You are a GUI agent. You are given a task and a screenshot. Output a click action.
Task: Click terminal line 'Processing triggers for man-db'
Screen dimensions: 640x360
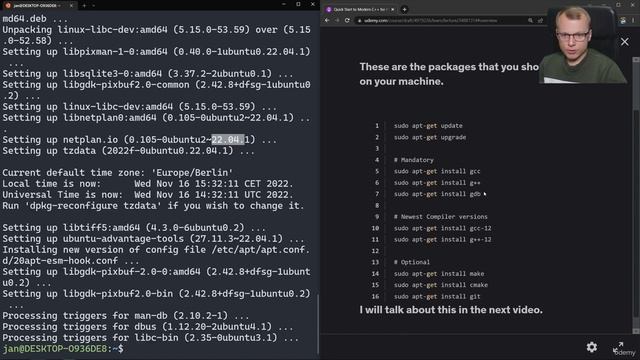point(126,316)
